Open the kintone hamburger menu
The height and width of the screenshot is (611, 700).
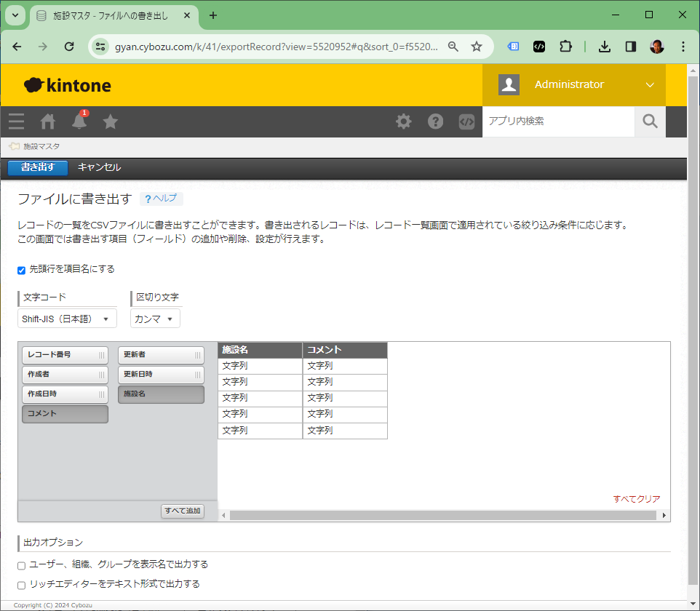coord(17,121)
